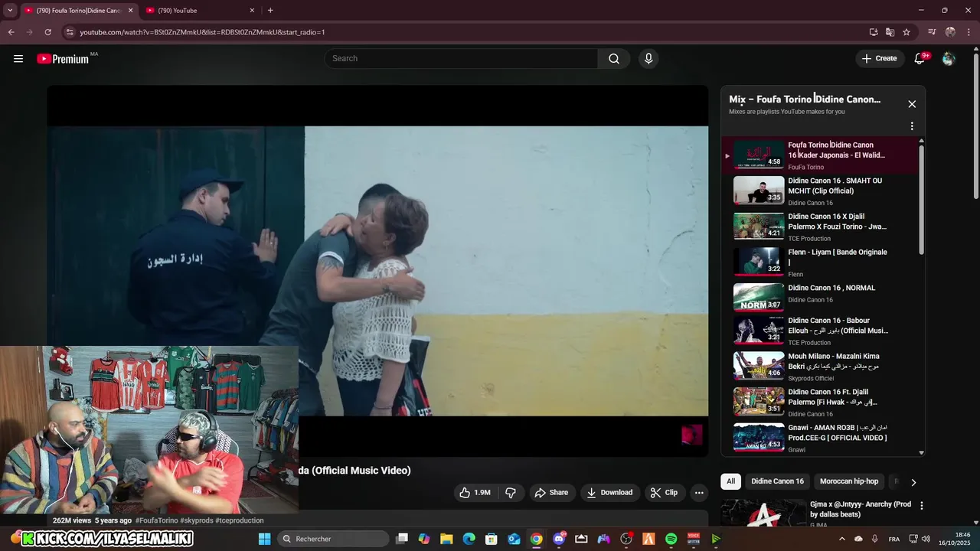Open Chrome's tab search dropdown
This screenshot has height=551, width=980.
(x=10, y=10)
